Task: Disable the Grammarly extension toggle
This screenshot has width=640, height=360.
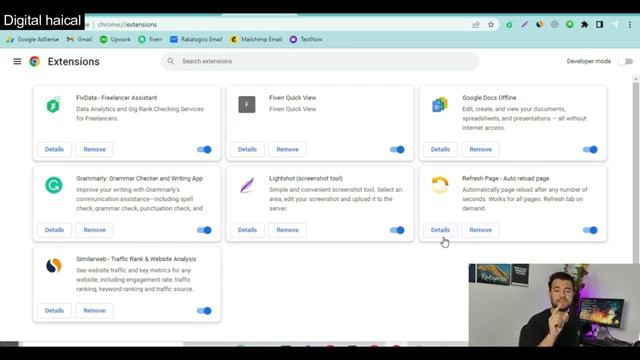Action: [204, 230]
